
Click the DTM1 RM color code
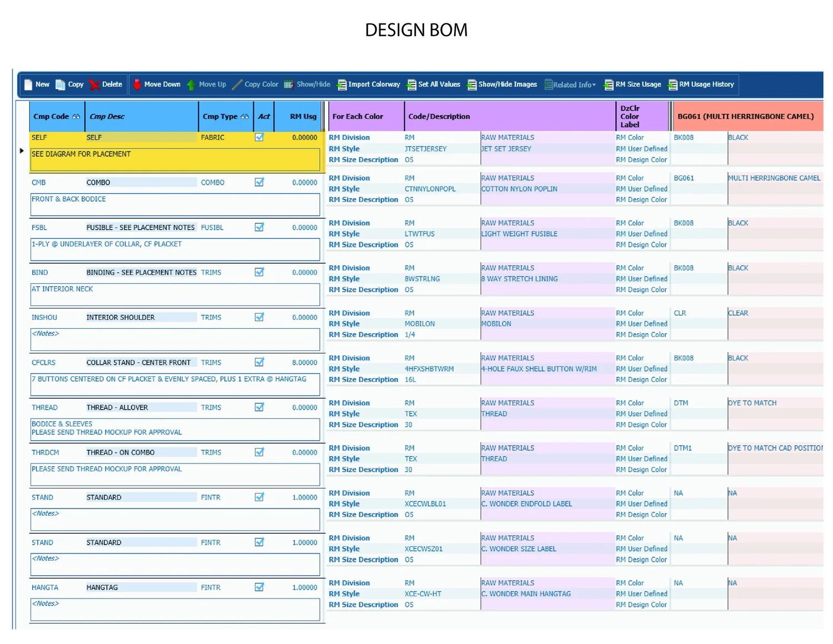(x=683, y=448)
